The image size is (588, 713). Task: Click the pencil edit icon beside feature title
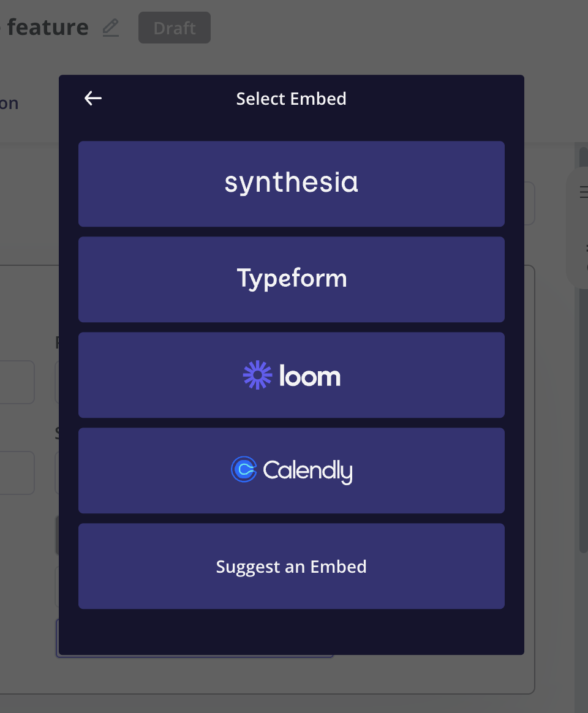pyautogui.click(x=110, y=28)
